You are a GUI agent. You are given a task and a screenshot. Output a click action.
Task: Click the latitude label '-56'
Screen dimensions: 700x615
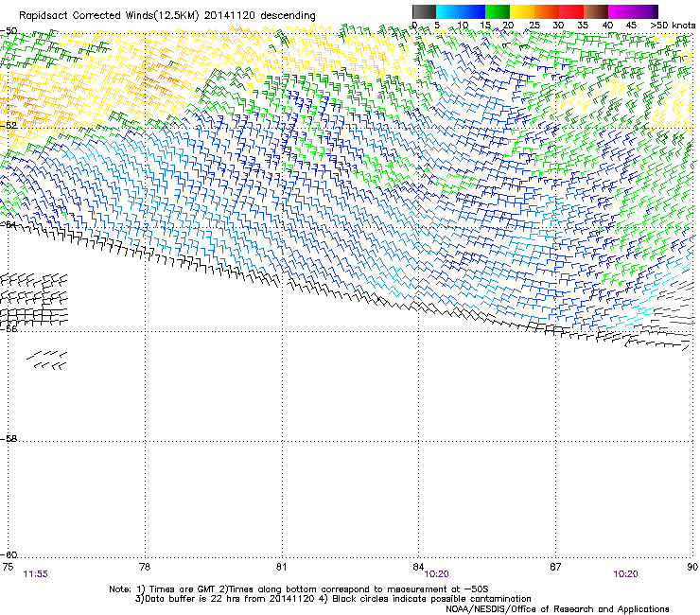click(9, 328)
